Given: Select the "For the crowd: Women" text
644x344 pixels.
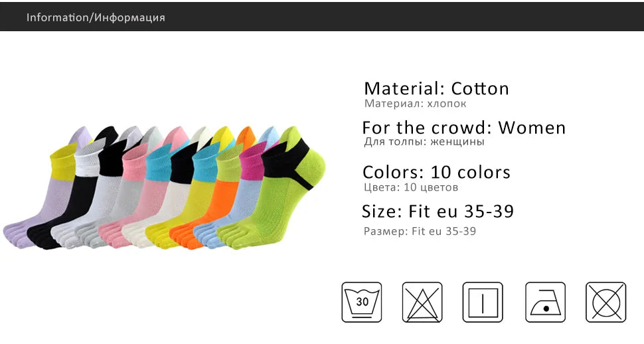Looking at the screenshot, I should pyautogui.click(x=463, y=128).
